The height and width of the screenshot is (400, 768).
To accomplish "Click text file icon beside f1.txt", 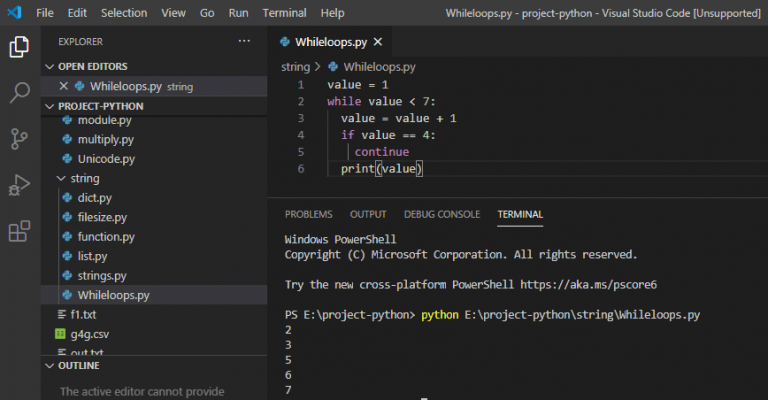I will [x=62, y=314].
